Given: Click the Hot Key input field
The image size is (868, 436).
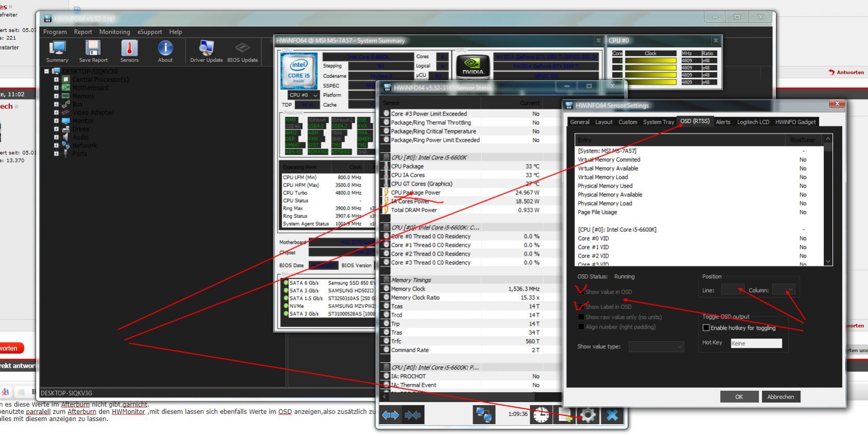Looking at the screenshot, I should (756, 343).
